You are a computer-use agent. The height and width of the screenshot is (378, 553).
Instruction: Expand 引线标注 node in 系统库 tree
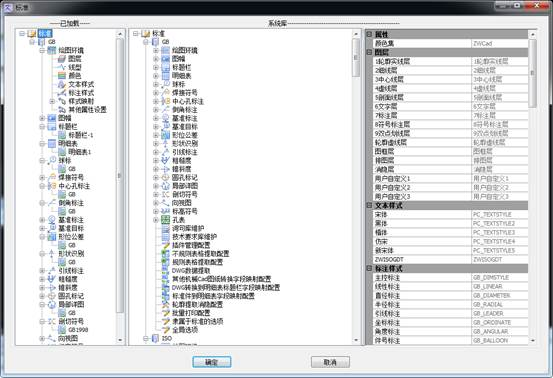tap(156, 152)
